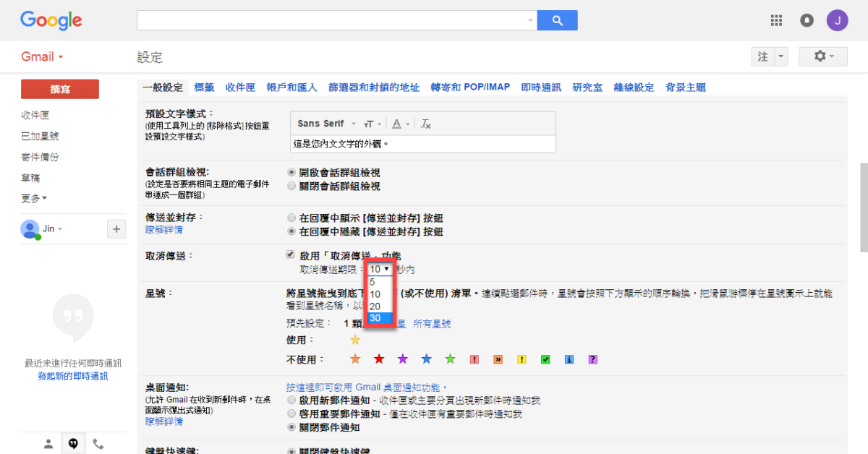Click the Google logo
The height and width of the screenshot is (454, 868).
pos(51,20)
